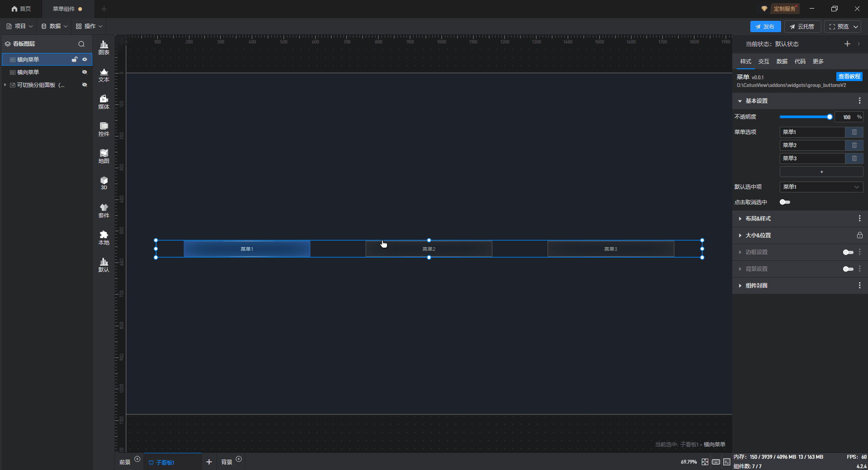
Task: Open 组件封面 more options menu
Action: coord(859,286)
